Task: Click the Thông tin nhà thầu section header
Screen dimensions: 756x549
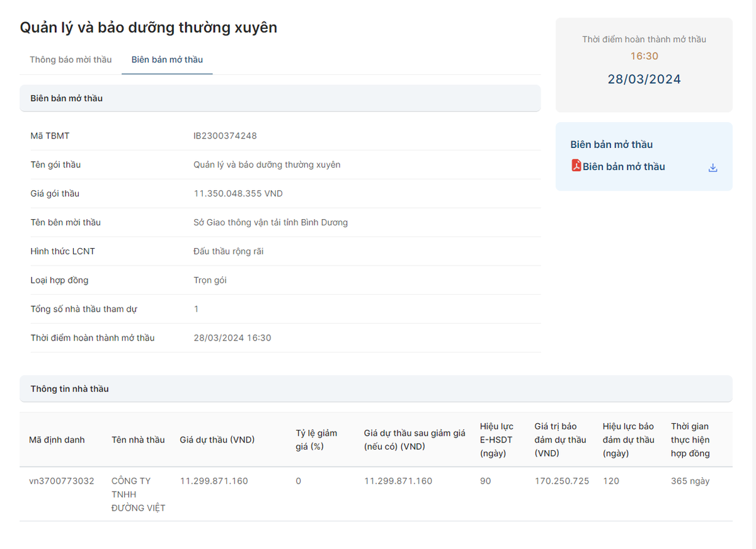Action: tap(70, 389)
